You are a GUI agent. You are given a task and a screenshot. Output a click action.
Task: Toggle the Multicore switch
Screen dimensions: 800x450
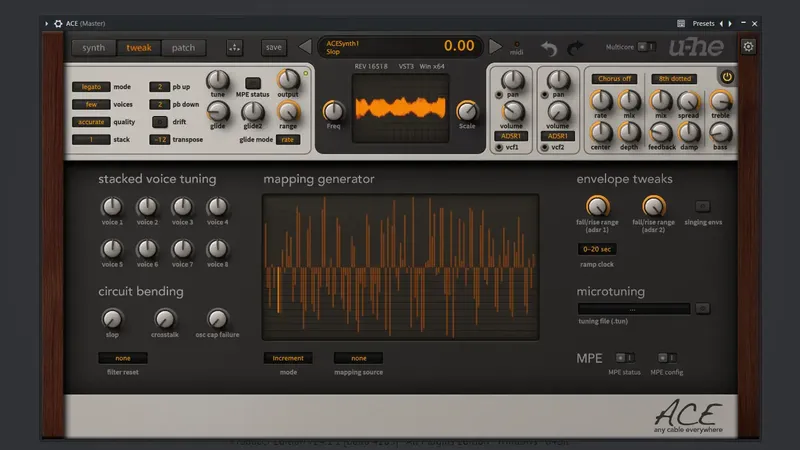(646, 47)
